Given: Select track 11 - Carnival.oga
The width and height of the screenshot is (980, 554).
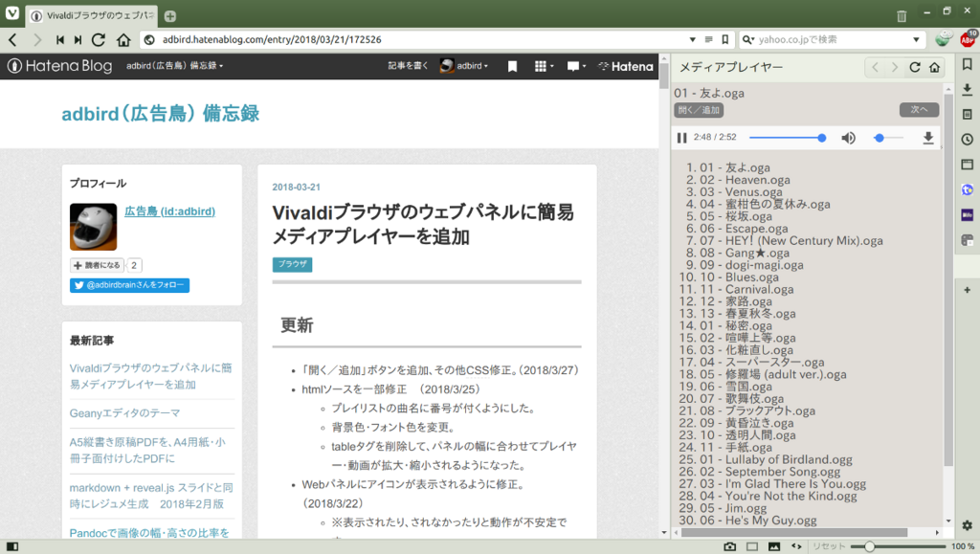Looking at the screenshot, I should click(x=746, y=289).
